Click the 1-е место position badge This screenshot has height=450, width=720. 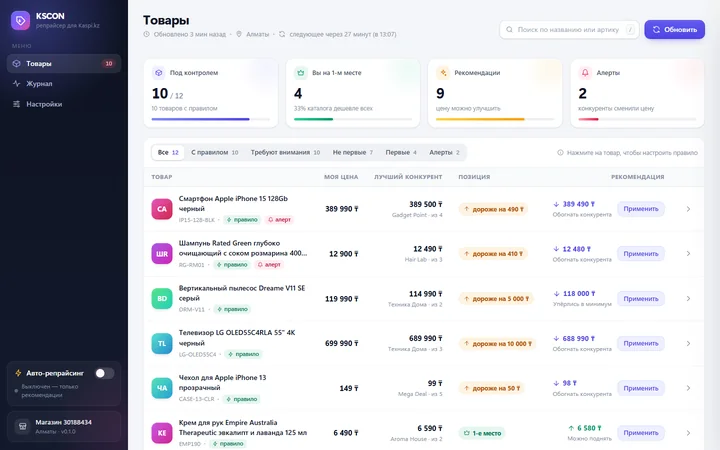(x=482, y=433)
